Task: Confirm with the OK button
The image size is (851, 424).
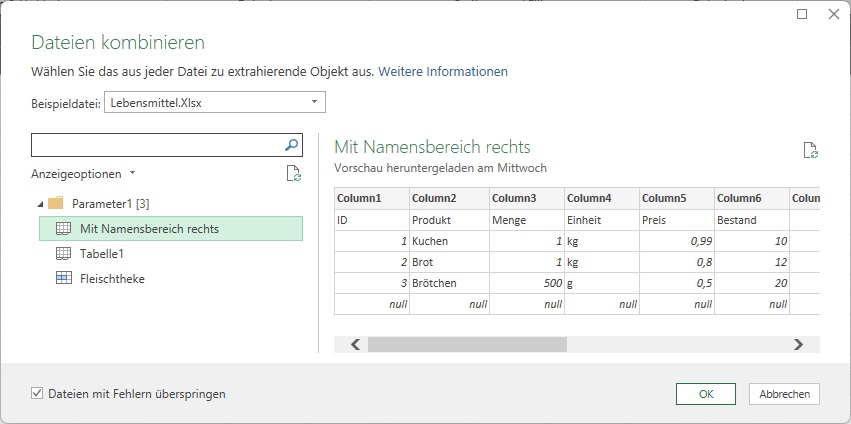Action: [706, 394]
